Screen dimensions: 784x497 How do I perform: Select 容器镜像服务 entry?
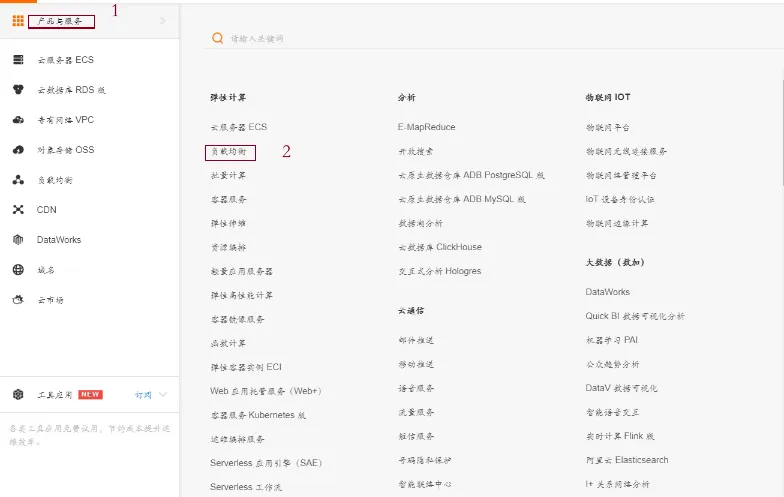click(x=237, y=319)
